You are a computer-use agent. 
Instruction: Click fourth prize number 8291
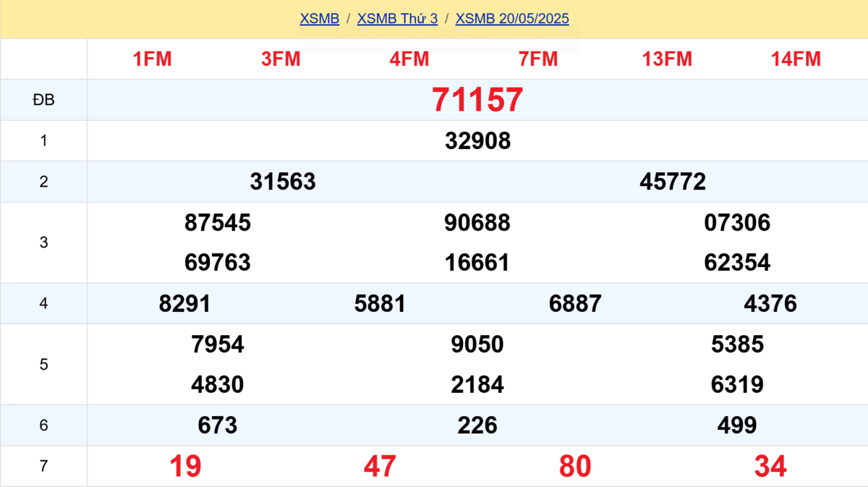(x=184, y=304)
